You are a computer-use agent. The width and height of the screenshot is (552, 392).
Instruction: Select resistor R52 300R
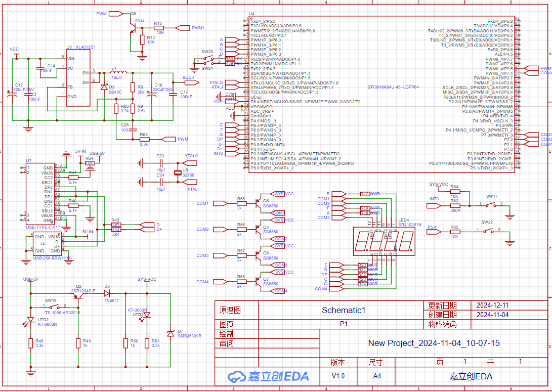pyautogui.click(x=455, y=205)
